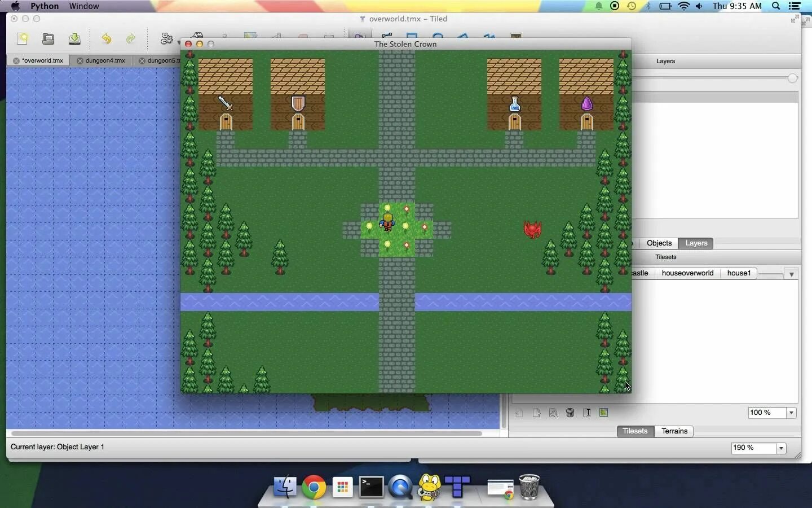Click the notification bell icon in menu bar
The image size is (812, 508).
tap(598, 6)
